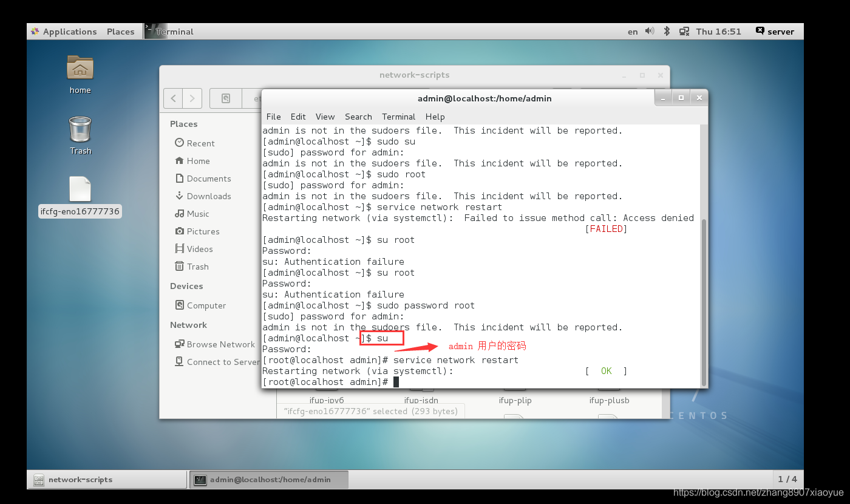Maximize the terminal window
Viewport: 850px width, 504px height.
[681, 98]
